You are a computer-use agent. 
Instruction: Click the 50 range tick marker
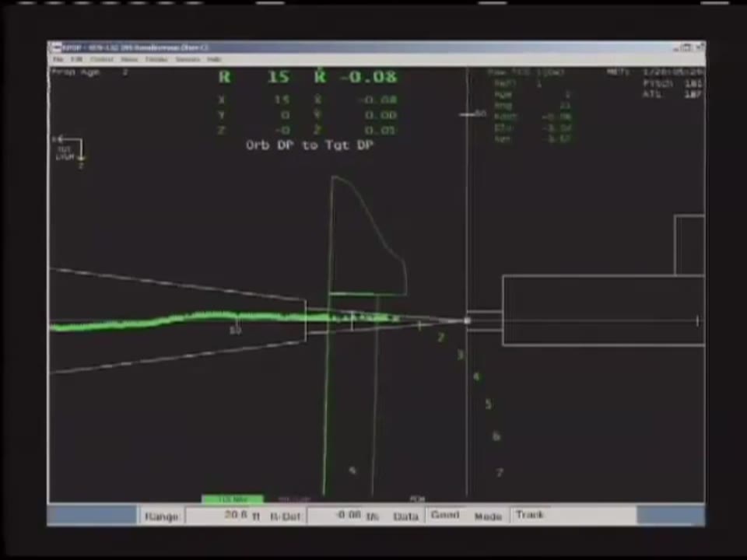(x=235, y=330)
